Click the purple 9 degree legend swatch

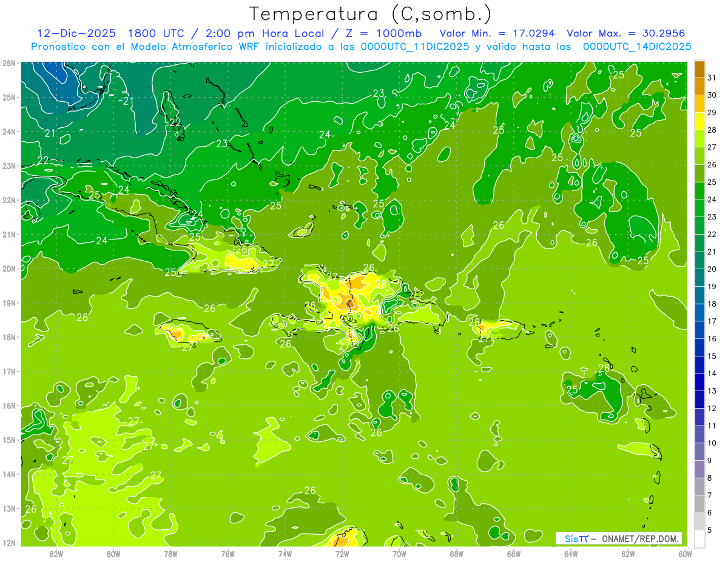click(699, 469)
